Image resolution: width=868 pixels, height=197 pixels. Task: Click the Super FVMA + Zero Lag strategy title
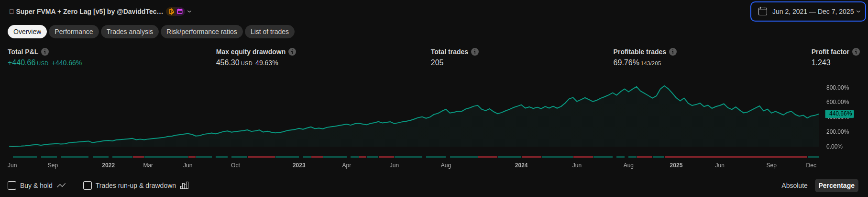(x=89, y=12)
